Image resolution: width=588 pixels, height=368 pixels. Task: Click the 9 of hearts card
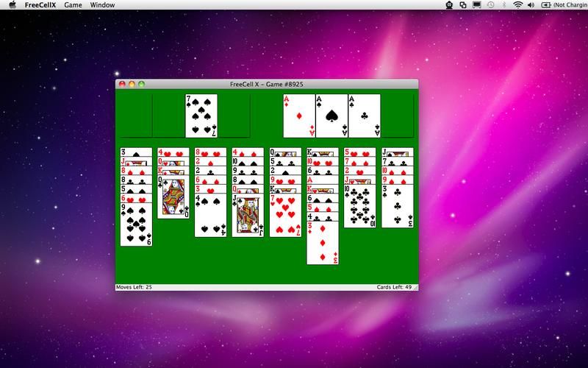(285, 180)
